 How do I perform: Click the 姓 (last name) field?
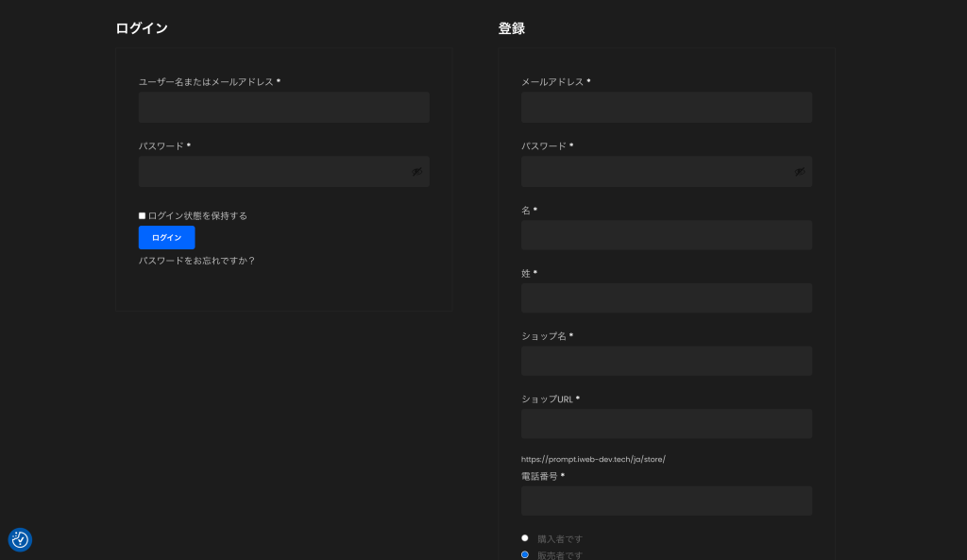666,298
